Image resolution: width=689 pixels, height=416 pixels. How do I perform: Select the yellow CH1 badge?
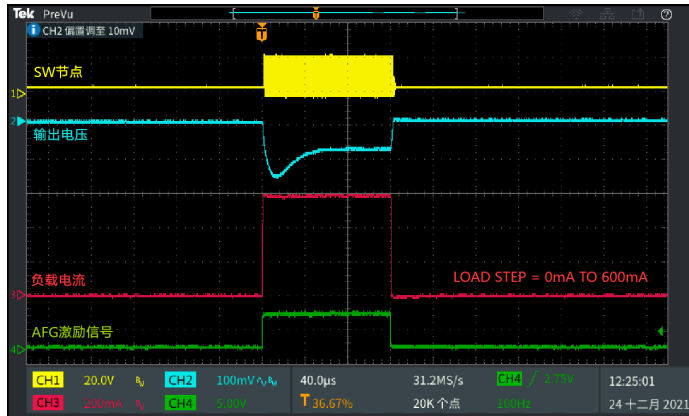(47, 380)
